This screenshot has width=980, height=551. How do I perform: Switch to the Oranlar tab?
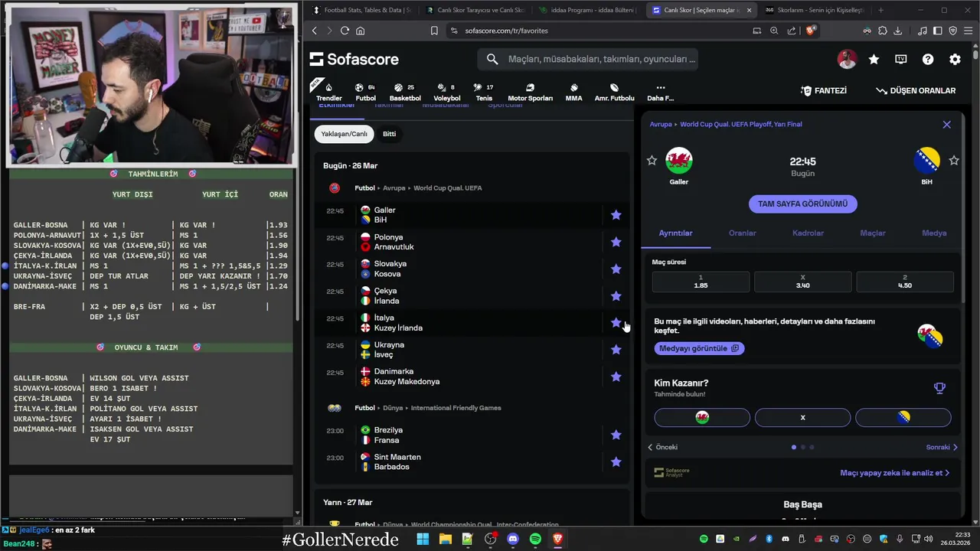[x=742, y=233]
